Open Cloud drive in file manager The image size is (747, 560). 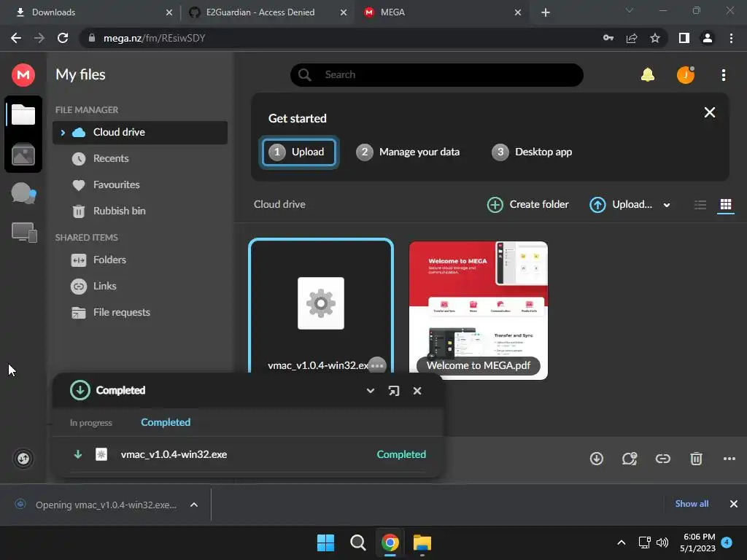pyautogui.click(x=140, y=133)
